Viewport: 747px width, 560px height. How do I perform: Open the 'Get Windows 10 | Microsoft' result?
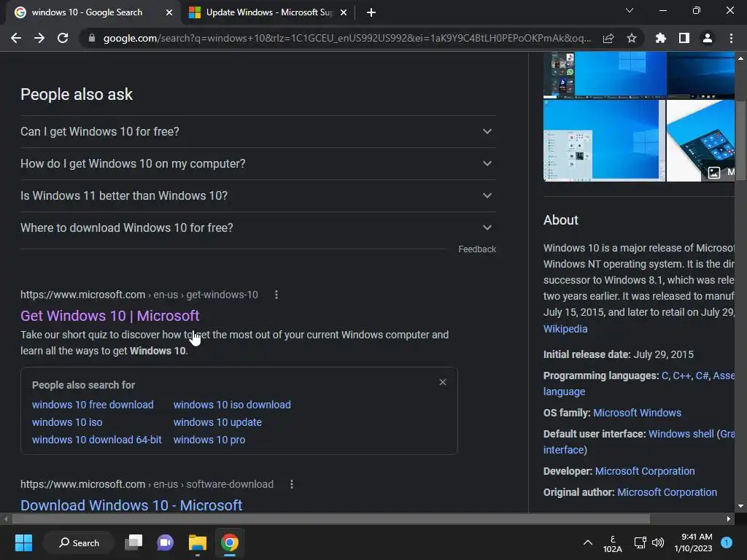109,316
